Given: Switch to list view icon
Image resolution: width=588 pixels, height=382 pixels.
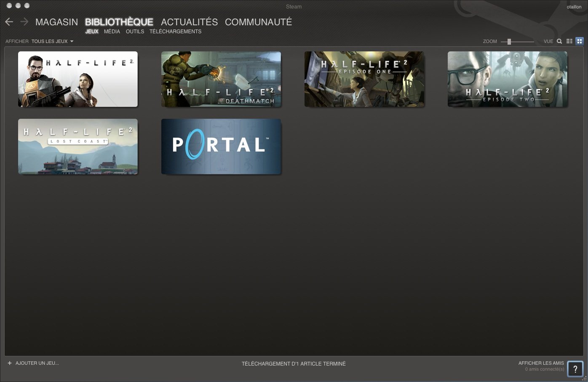Looking at the screenshot, I should coord(569,41).
